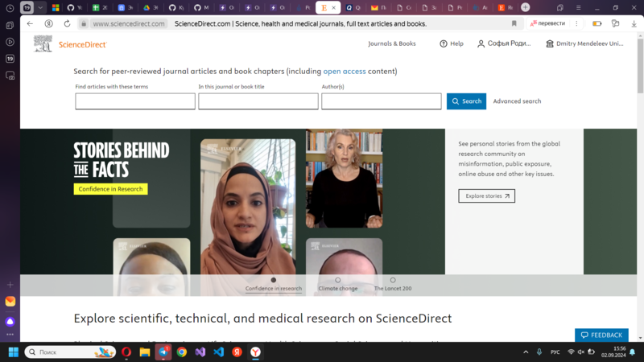
Task: Click the page vertical scrollbar thumb
Action: click(640, 66)
